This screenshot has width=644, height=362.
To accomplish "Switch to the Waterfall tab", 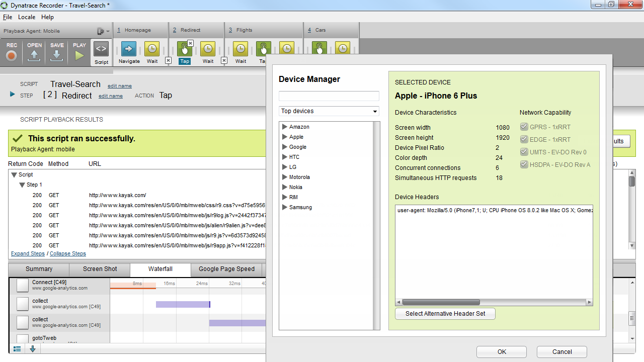I will point(160,269).
